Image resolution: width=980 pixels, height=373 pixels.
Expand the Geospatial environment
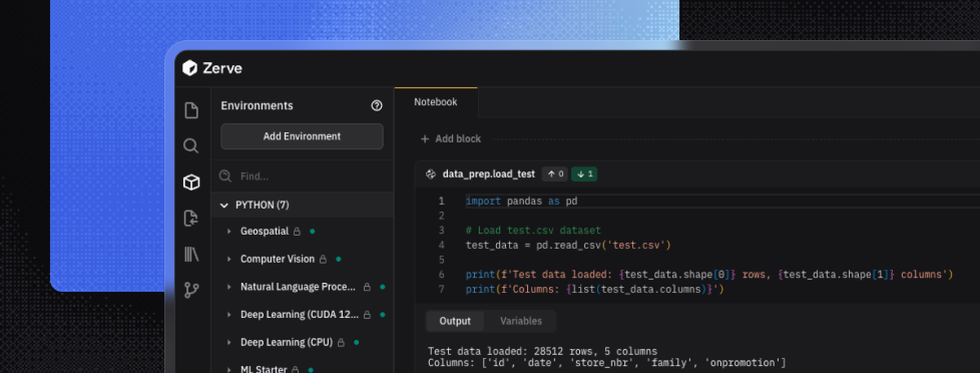[x=229, y=231]
